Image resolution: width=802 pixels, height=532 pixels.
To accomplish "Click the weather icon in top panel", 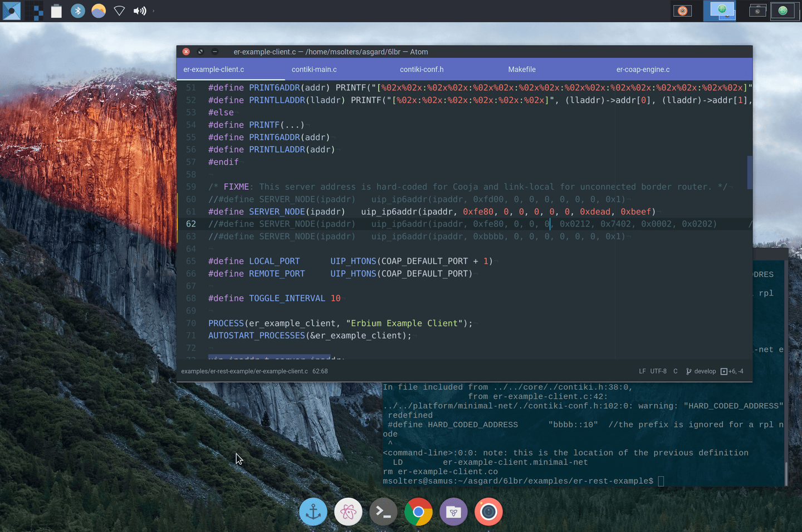I will (99, 11).
